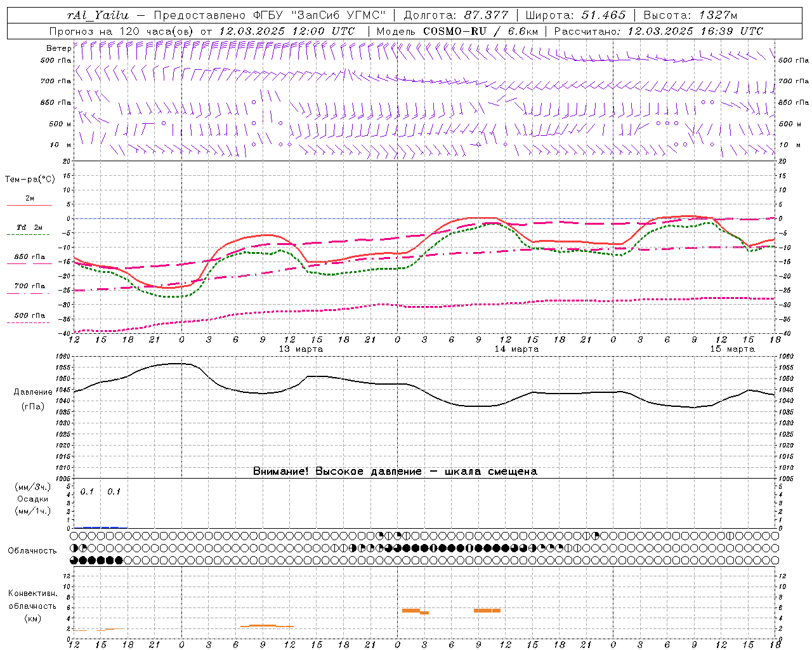Screen dimensions: 812x650
Task: Click the (гПа) unit under Давление
Action: (x=33, y=406)
